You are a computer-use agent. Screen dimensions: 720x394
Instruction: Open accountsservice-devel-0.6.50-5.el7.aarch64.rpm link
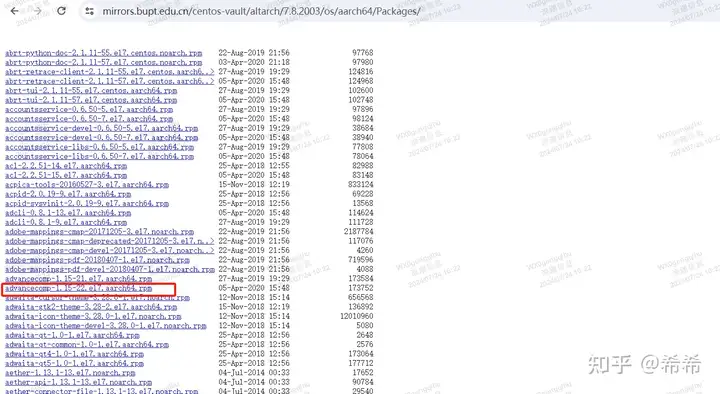click(x=101, y=128)
